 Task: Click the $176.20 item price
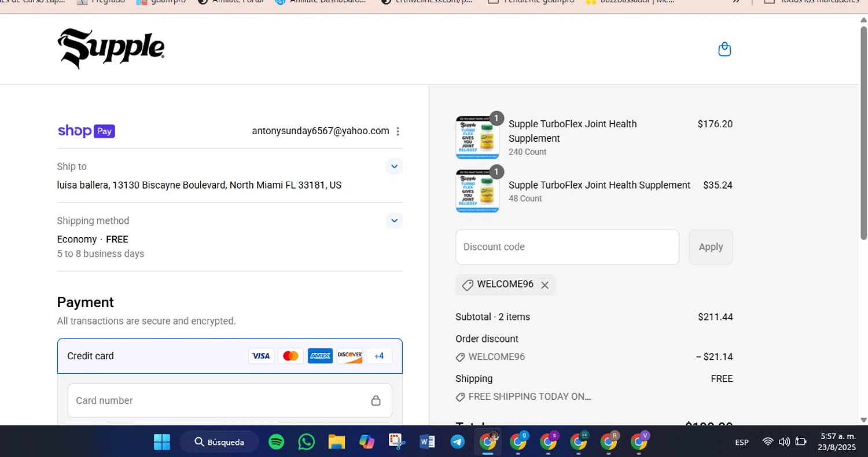click(715, 124)
